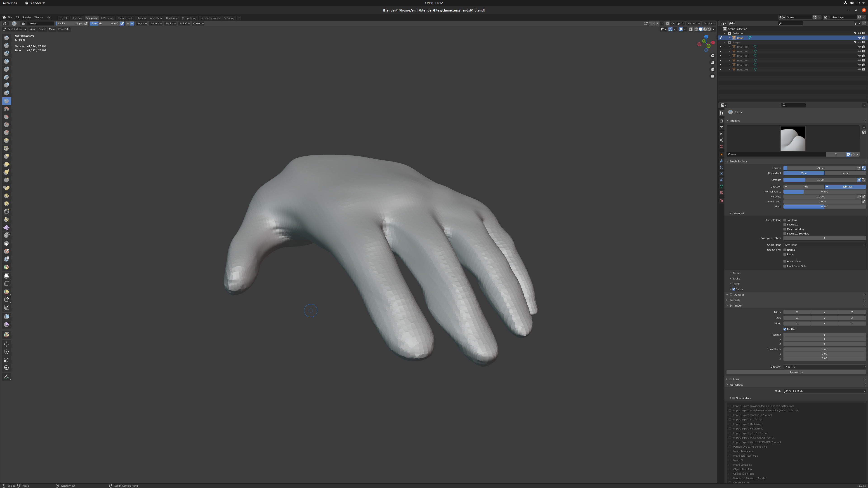This screenshot has width=868, height=488.
Task: Uncheck the Feather symmetry checkbox
Action: pyautogui.click(x=785, y=329)
